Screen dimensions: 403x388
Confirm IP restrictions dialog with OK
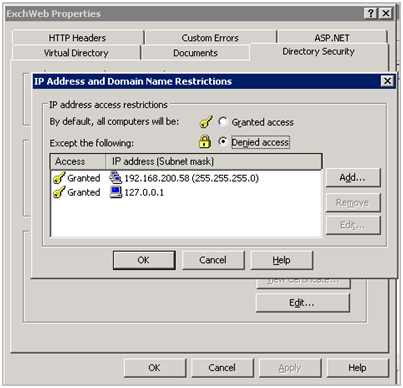point(144,260)
